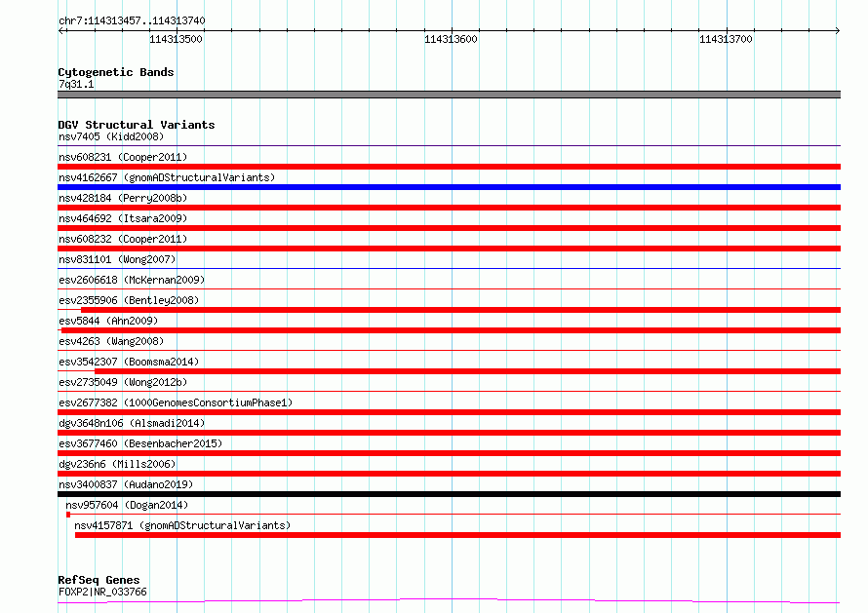The width and height of the screenshot is (868, 613).
Task: Click the gray 7q31.1 cytogenetic band bar
Action: point(449,95)
